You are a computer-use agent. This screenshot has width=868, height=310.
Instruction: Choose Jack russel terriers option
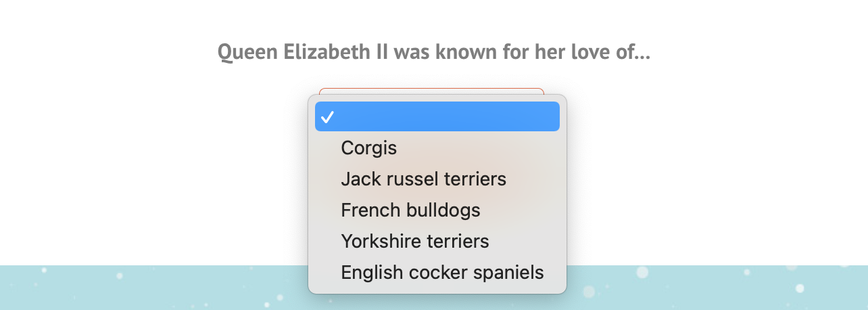(x=437, y=179)
